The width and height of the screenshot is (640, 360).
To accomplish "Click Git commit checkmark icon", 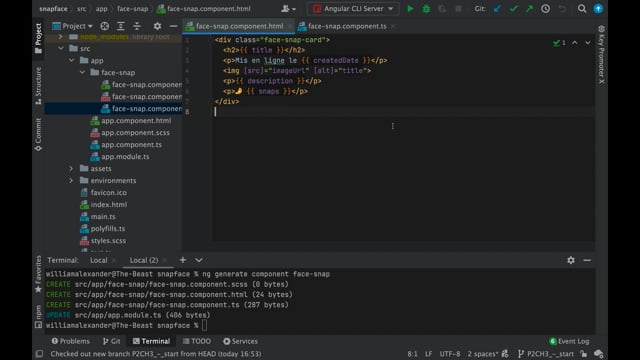I will [513, 9].
